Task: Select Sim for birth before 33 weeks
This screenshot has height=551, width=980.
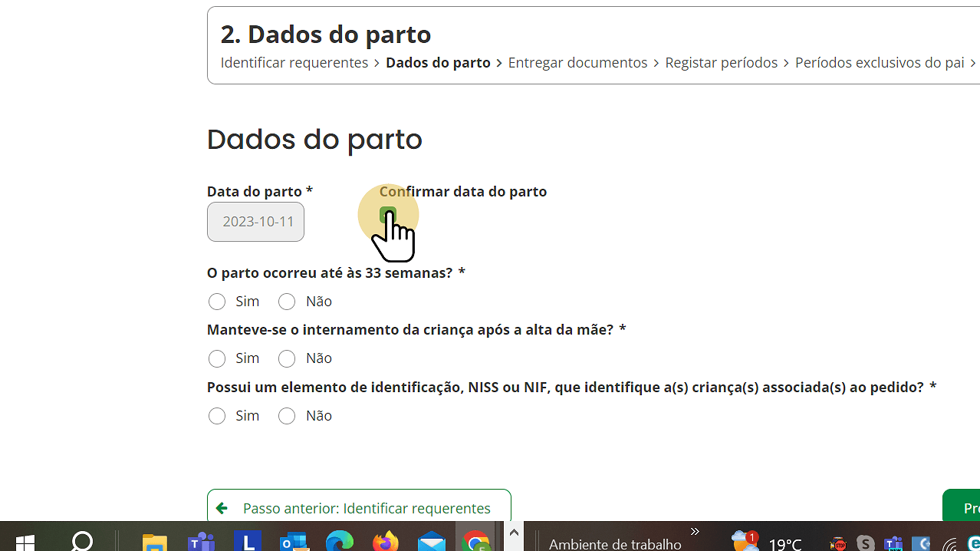Action: (217, 302)
